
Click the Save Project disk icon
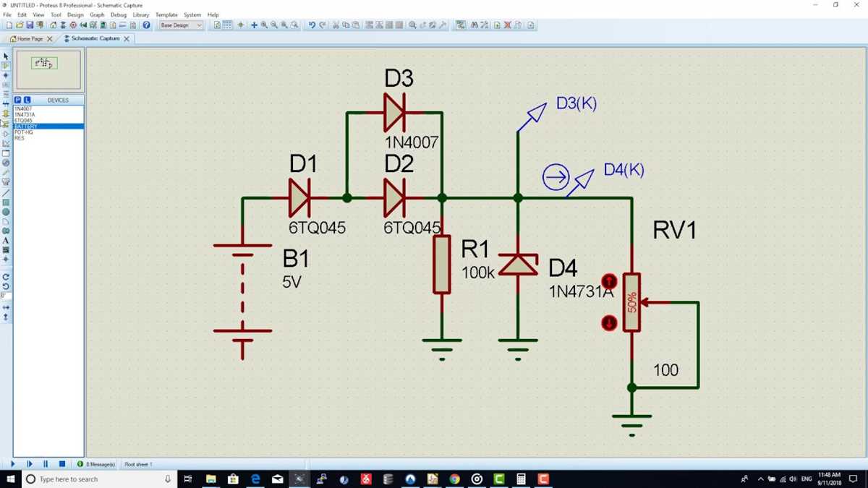click(x=30, y=25)
